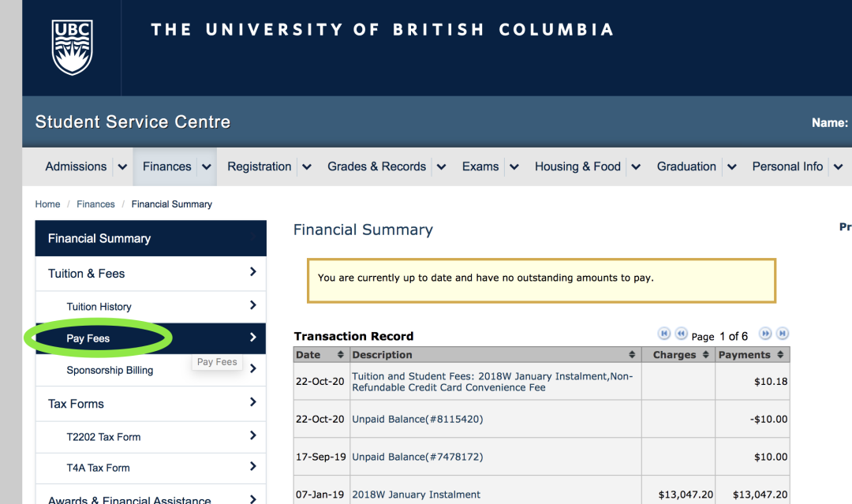
Task: Click the Home breadcrumb link
Action: pyautogui.click(x=47, y=204)
